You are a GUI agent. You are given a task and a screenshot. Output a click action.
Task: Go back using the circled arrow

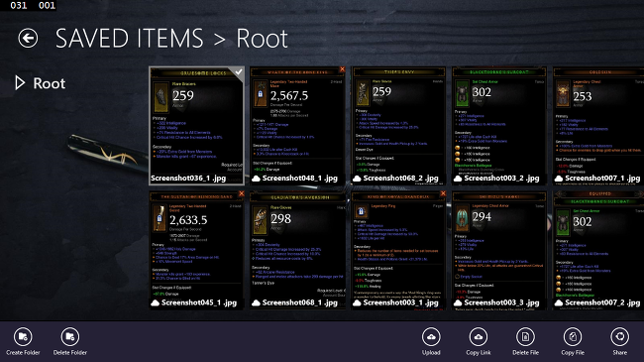28,39
